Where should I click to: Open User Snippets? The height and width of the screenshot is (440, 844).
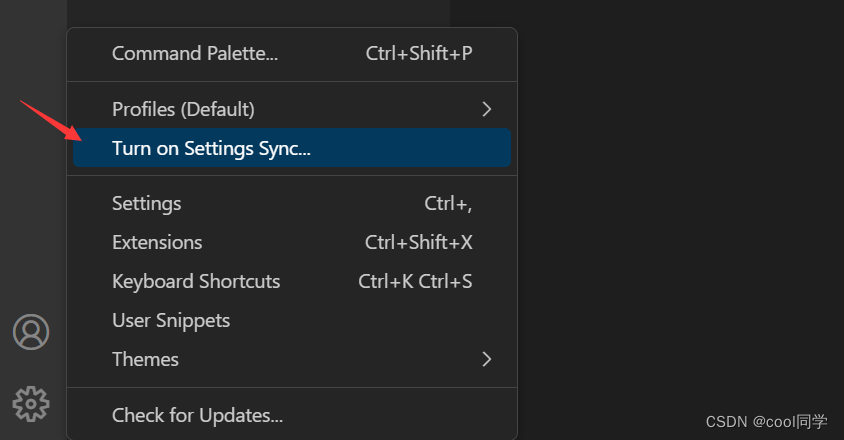point(171,320)
